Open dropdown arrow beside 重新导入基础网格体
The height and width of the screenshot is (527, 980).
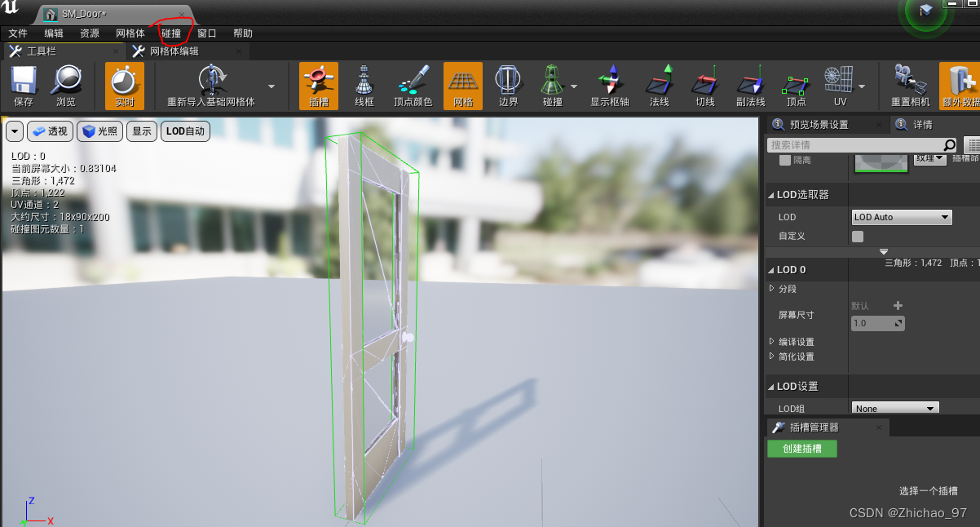click(x=271, y=86)
